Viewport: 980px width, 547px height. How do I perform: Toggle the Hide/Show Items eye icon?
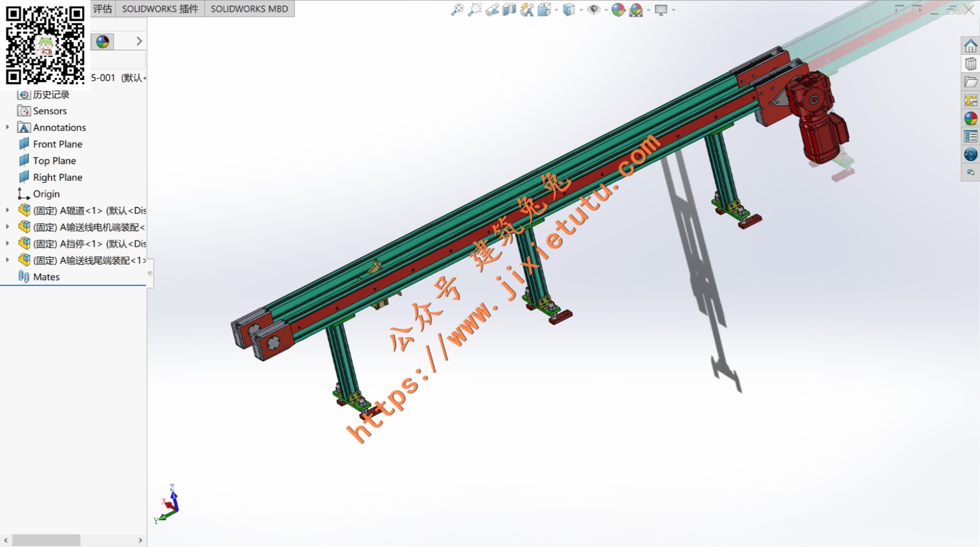[x=593, y=10]
